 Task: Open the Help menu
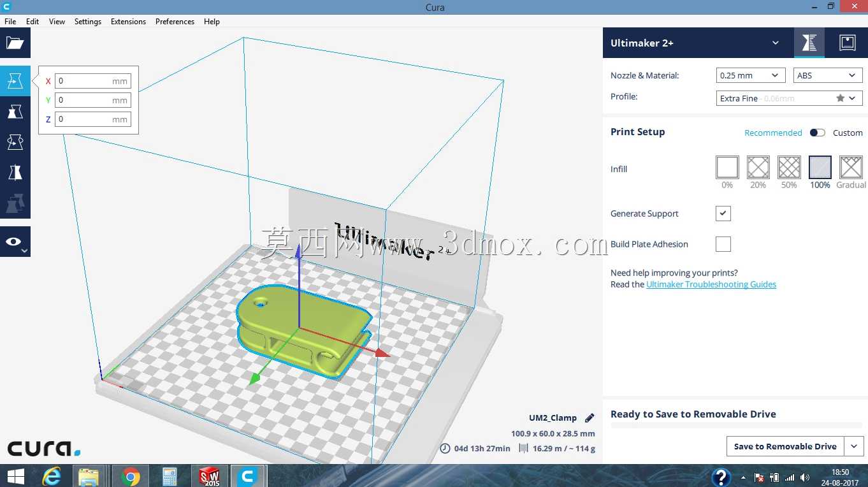(212, 21)
